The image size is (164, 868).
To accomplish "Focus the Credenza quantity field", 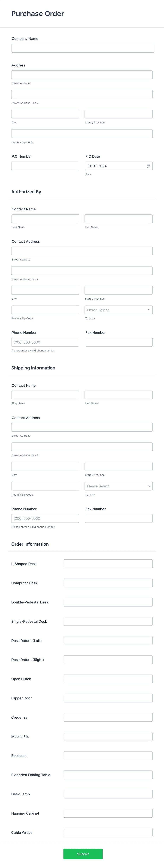I will [x=108, y=717].
